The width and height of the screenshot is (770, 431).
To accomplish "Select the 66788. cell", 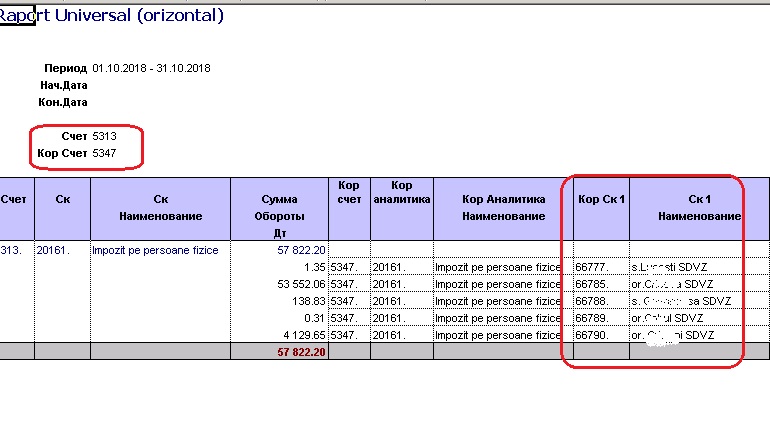I will click(x=601, y=301).
